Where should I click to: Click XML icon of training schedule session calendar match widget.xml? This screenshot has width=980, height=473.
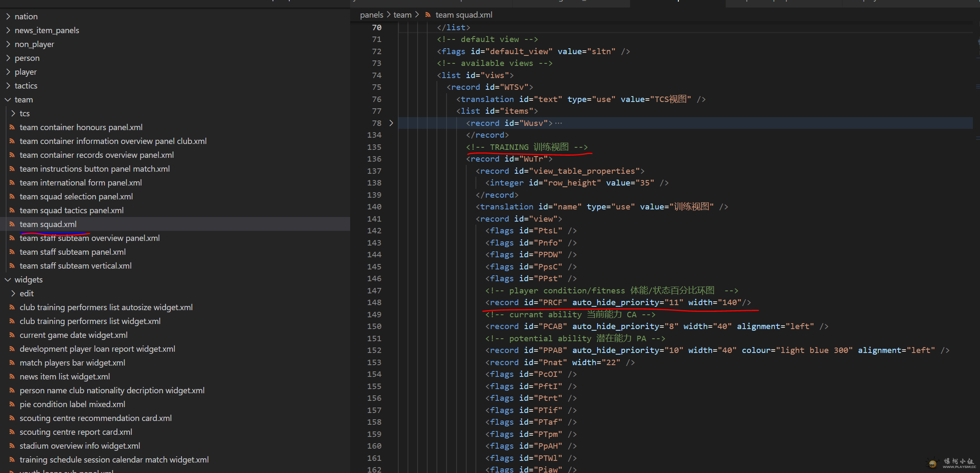[x=12, y=460]
